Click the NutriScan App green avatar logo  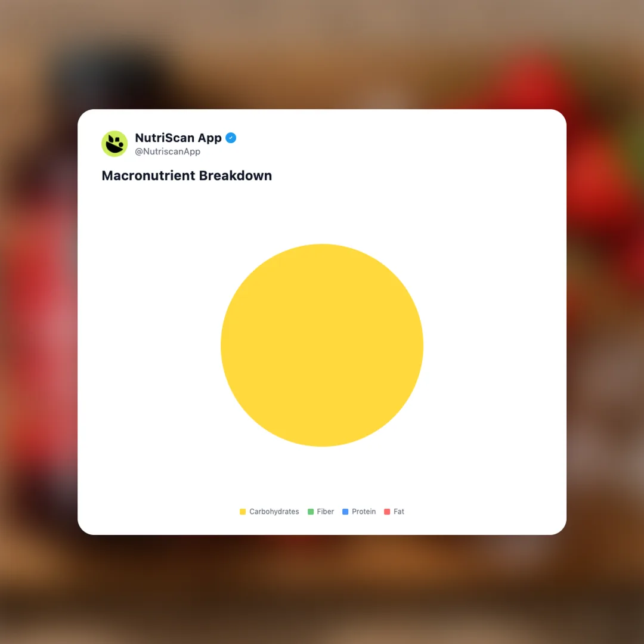[114, 144]
